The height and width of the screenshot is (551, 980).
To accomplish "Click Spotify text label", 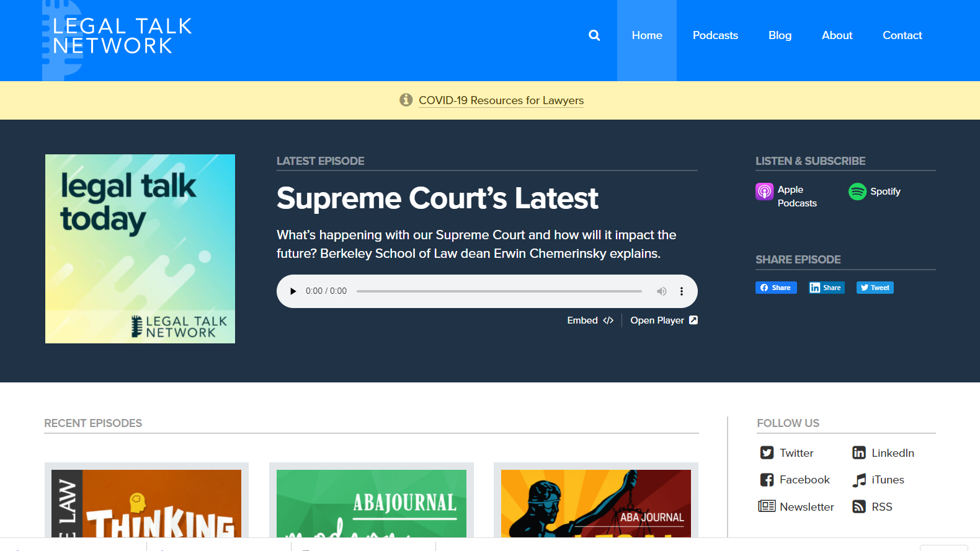I will click(x=885, y=192).
